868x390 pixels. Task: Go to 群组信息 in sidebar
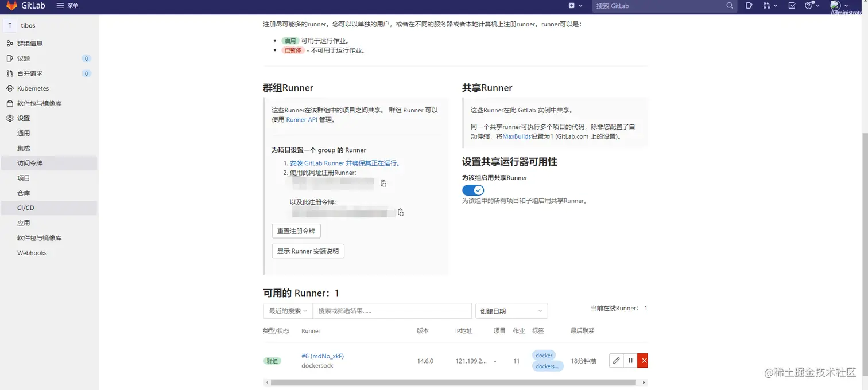click(x=30, y=44)
